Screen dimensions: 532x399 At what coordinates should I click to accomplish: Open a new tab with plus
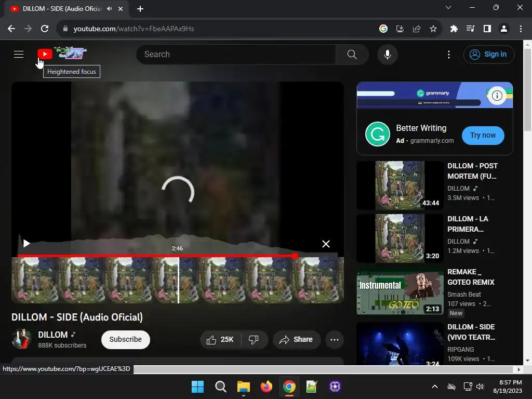click(x=140, y=9)
